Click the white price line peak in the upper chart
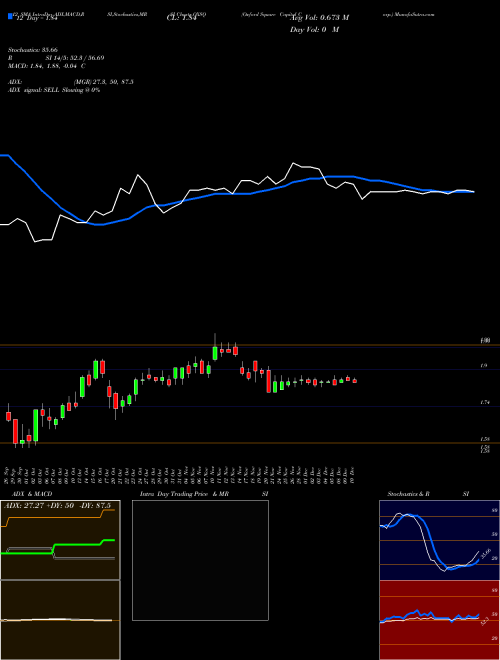Viewport: 500px width, 660px height. (294, 163)
